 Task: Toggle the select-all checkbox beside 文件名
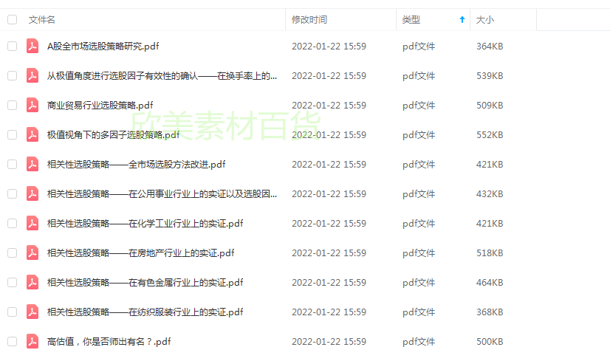point(12,19)
